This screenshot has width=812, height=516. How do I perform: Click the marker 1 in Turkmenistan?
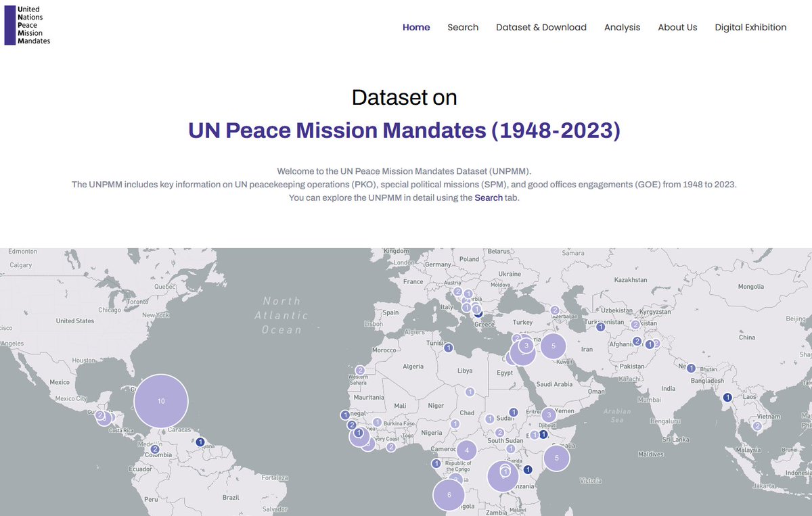click(x=600, y=327)
